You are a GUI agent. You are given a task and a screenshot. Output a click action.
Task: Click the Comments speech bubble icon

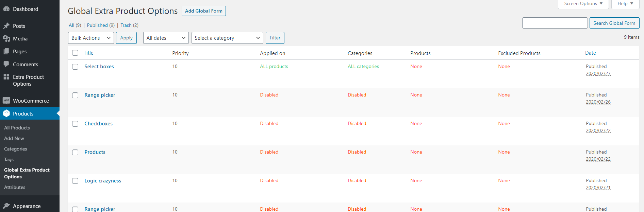(6, 64)
